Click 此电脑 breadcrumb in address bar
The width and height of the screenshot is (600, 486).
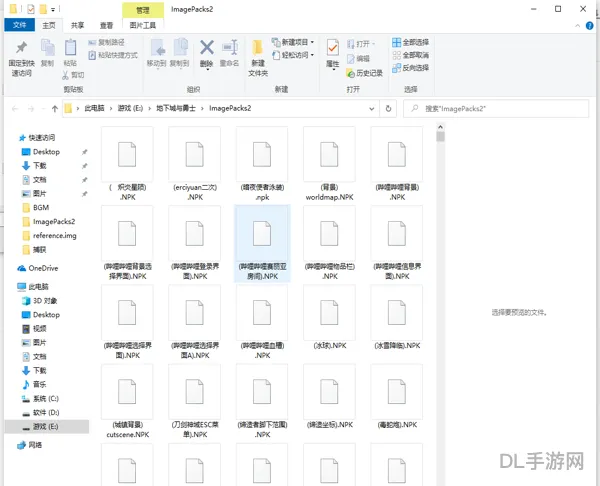[x=94, y=109]
